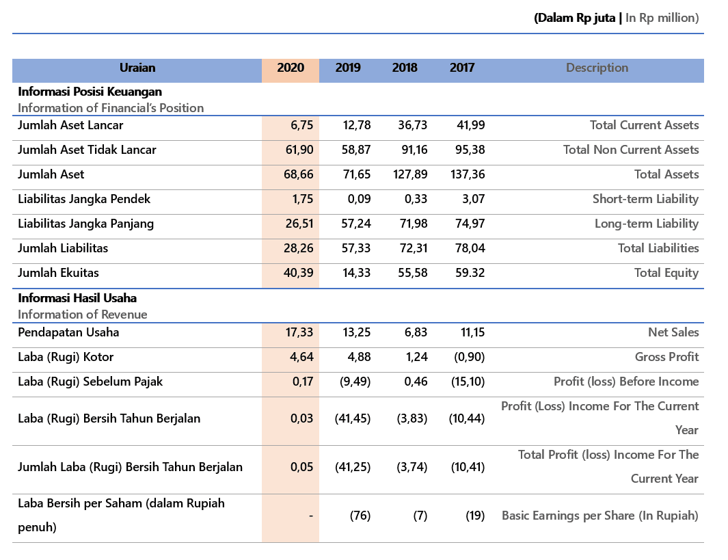Image resolution: width=728 pixels, height=560 pixels.
Task: Click 'Information of Revenue' subtitle
Action: [83, 315]
